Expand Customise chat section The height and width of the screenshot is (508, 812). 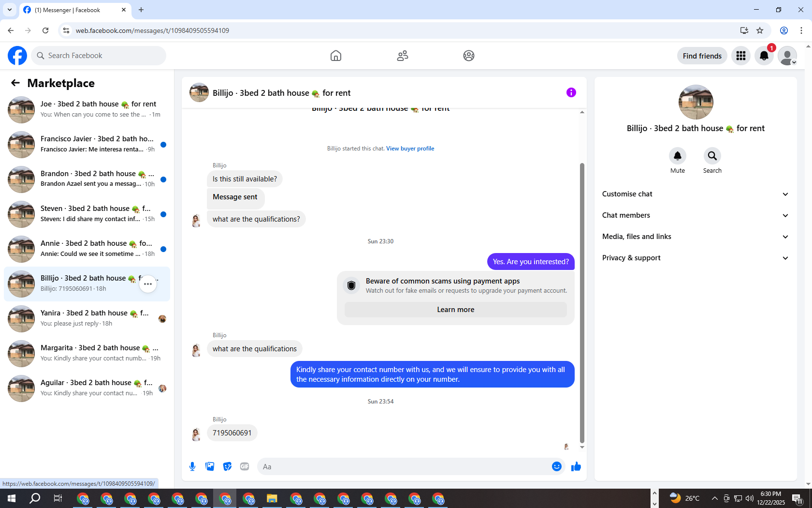[696, 194]
